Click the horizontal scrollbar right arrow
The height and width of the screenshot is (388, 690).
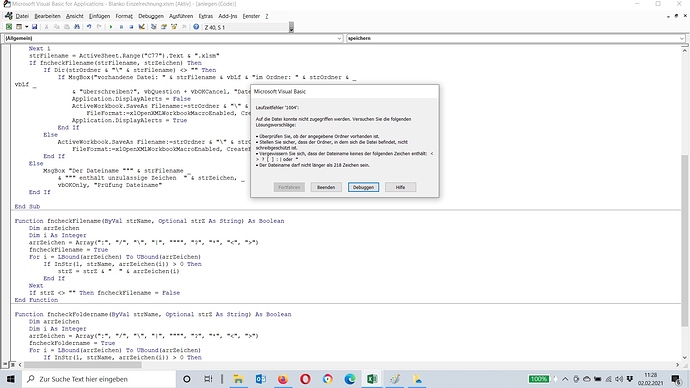click(x=677, y=365)
